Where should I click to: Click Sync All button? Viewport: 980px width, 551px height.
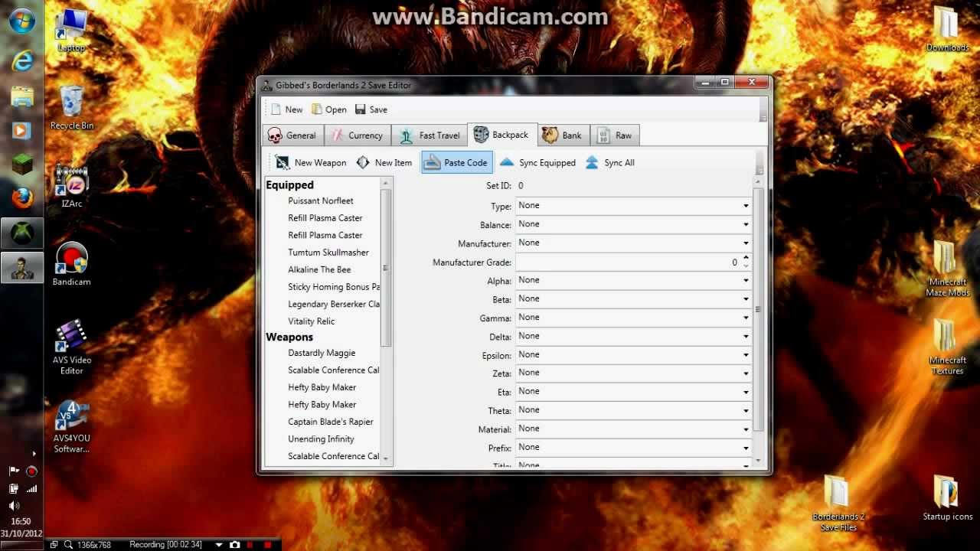point(610,162)
